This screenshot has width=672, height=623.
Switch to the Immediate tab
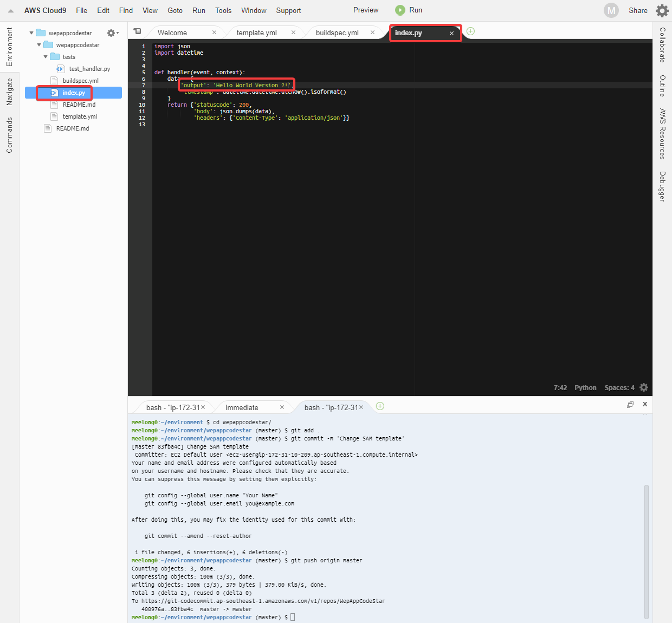pyautogui.click(x=242, y=407)
